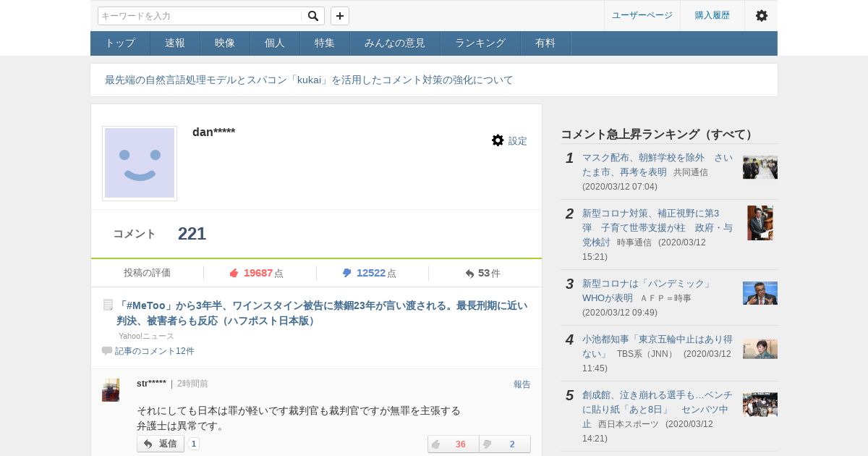Click thumbnail for パンデミック ranking item
The image size is (868, 456).
tap(760, 293)
